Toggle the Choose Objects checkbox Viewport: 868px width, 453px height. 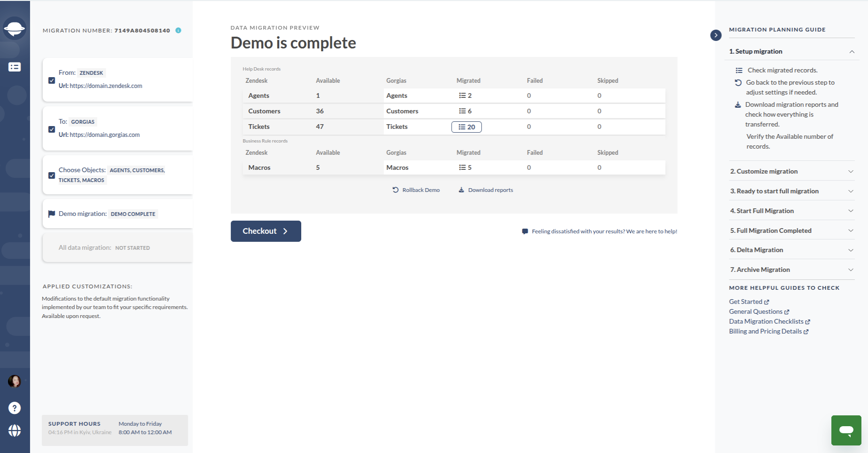[52, 175]
